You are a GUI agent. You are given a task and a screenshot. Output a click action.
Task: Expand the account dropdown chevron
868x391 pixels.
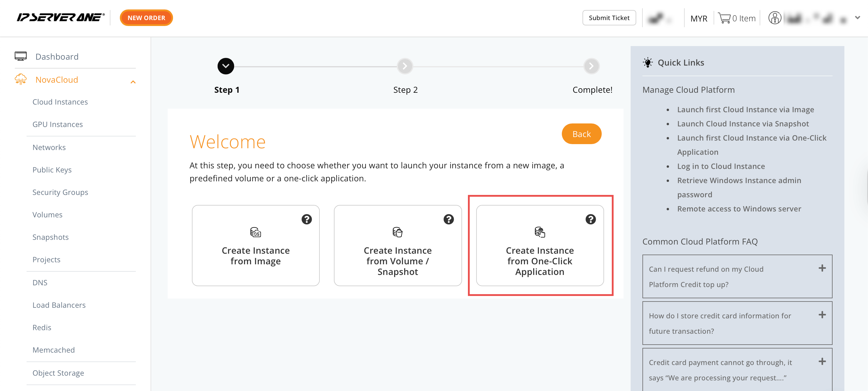857,18
